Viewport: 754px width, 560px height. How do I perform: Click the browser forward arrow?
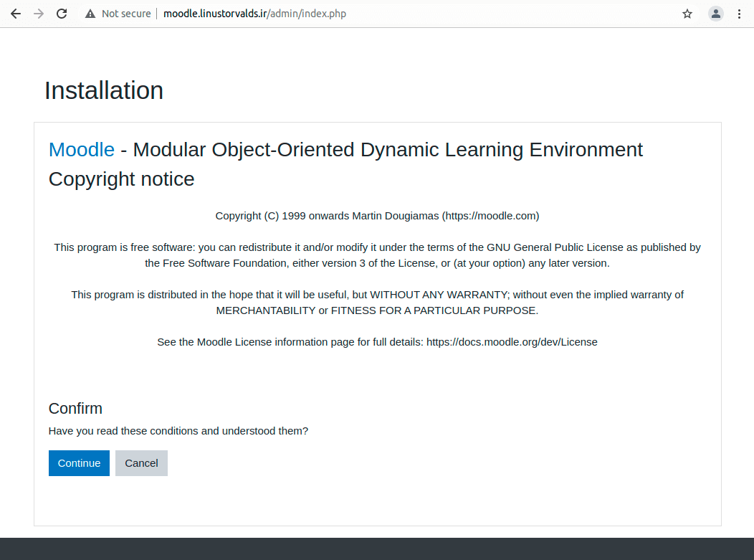click(39, 14)
